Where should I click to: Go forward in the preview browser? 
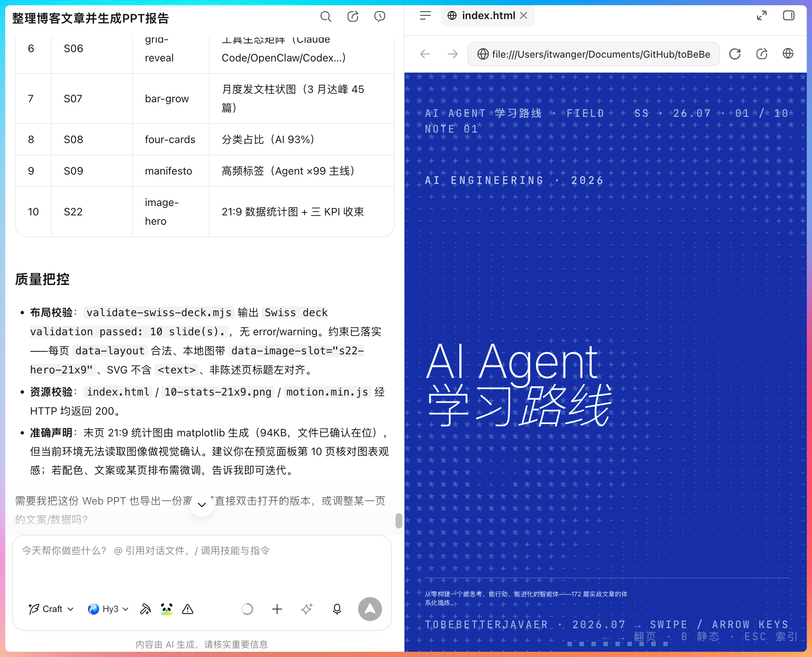(x=452, y=54)
